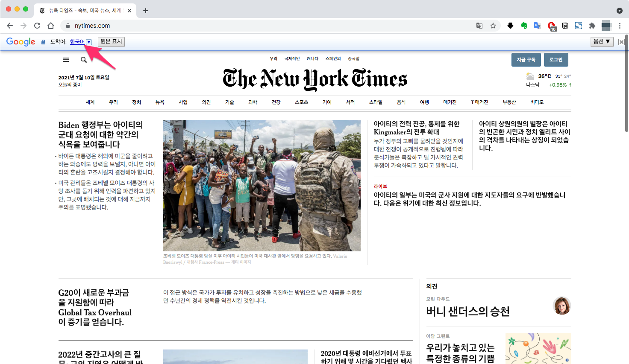
Task: Open the Extensions puzzle menu
Action: click(592, 26)
